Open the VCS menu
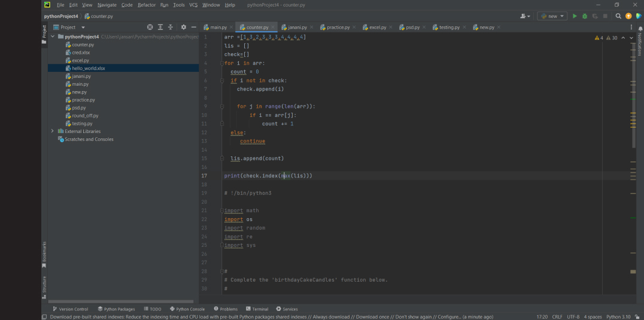Viewport: 644px width, 320px height. [x=193, y=5]
